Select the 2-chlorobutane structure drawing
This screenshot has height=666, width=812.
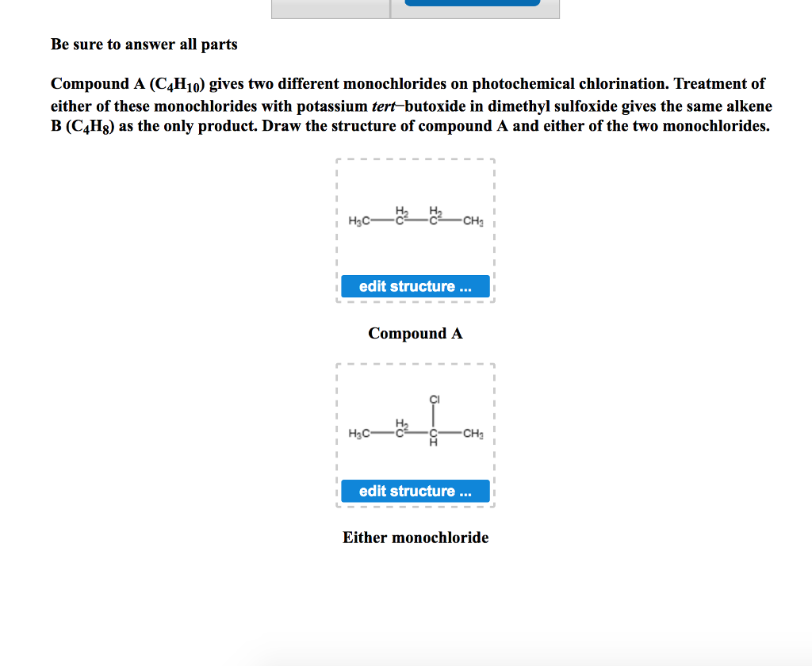[x=415, y=428]
